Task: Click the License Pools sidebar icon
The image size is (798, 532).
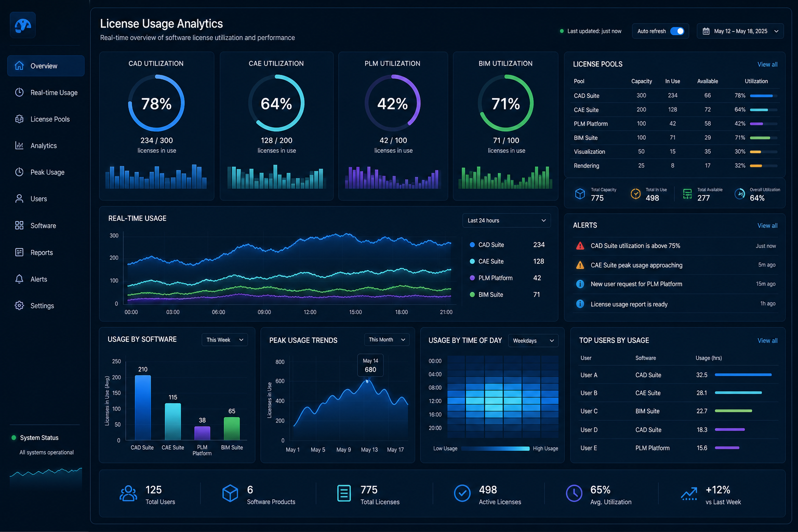Action: click(19, 119)
